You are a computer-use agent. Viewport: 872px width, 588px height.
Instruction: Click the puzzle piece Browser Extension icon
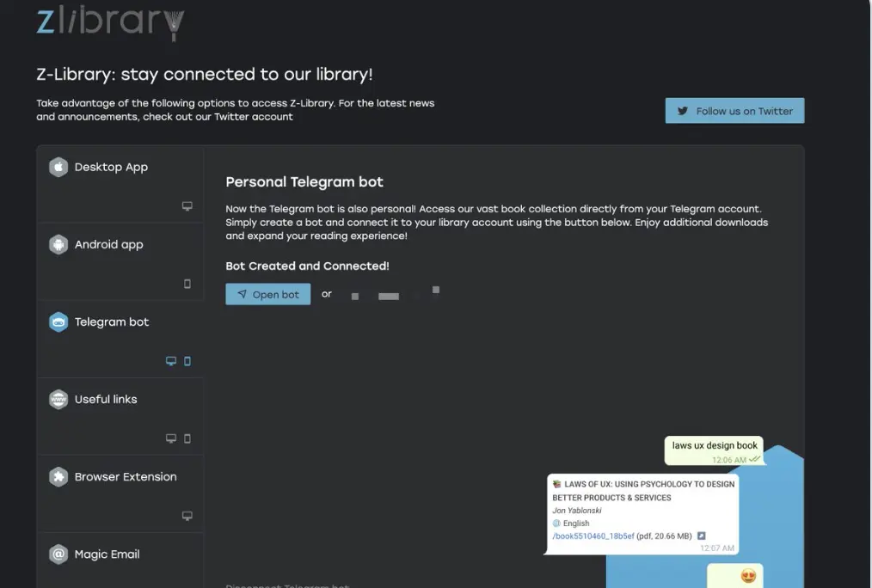58,477
